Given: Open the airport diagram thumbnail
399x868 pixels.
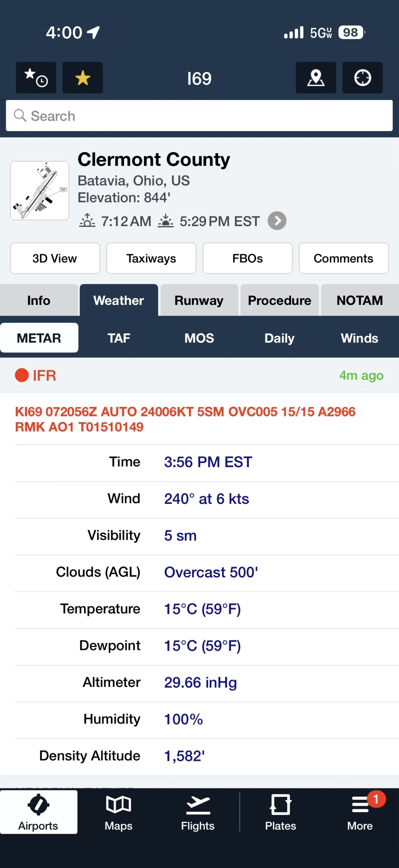Looking at the screenshot, I should pyautogui.click(x=40, y=191).
